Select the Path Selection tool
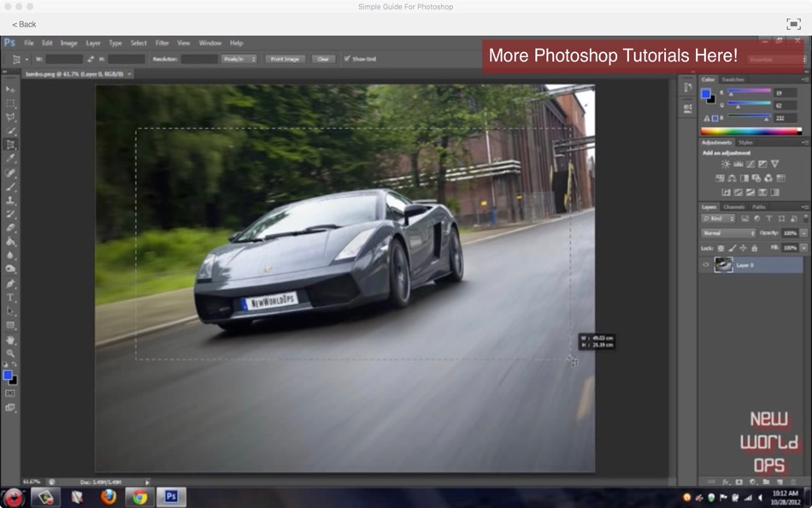This screenshot has width=812, height=508. [10, 311]
